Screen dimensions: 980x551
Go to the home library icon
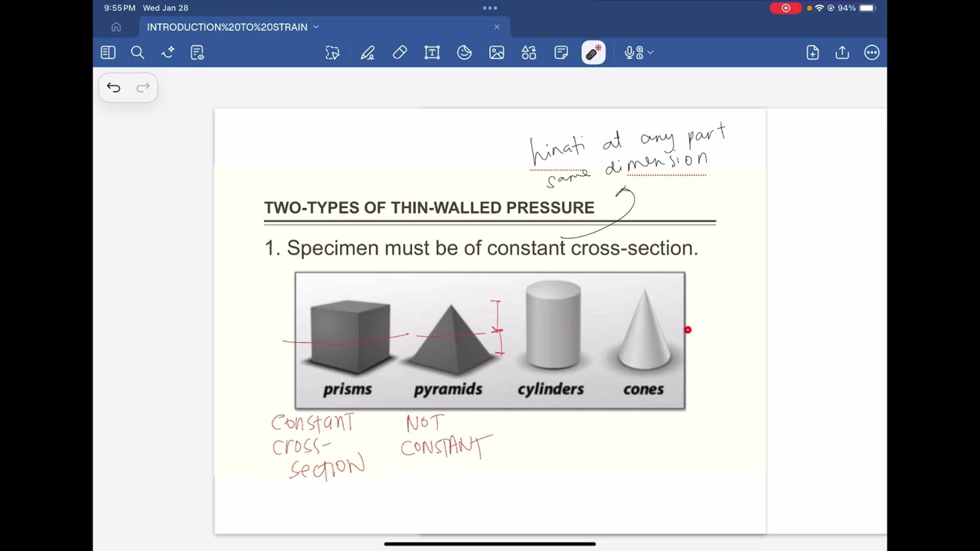pos(116,27)
